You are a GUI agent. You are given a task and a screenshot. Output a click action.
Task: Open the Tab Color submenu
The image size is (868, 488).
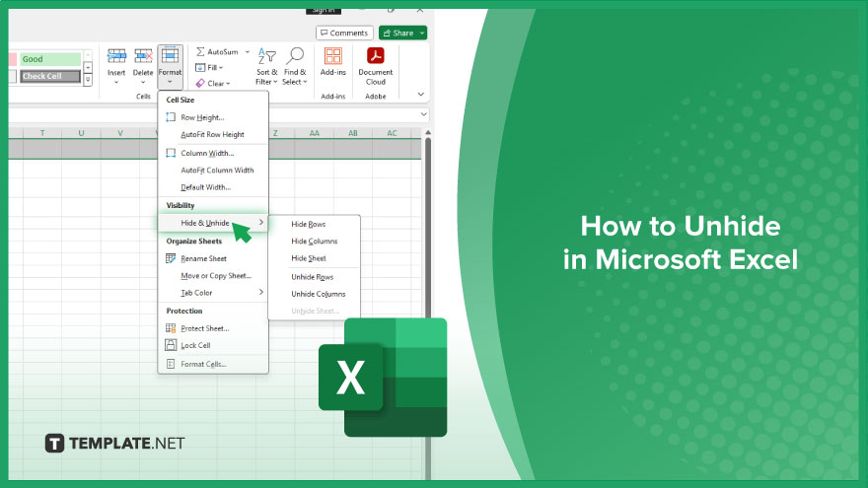(x=213, y=293)
